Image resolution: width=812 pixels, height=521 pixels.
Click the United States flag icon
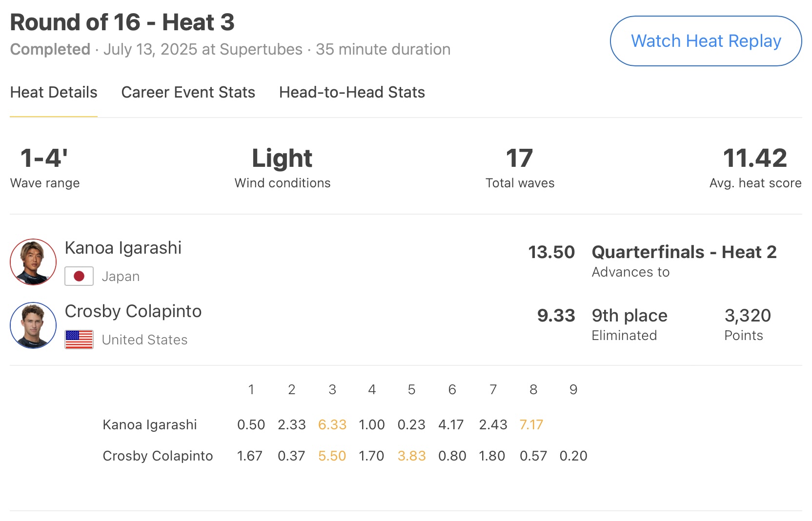[x=79, y=340]
